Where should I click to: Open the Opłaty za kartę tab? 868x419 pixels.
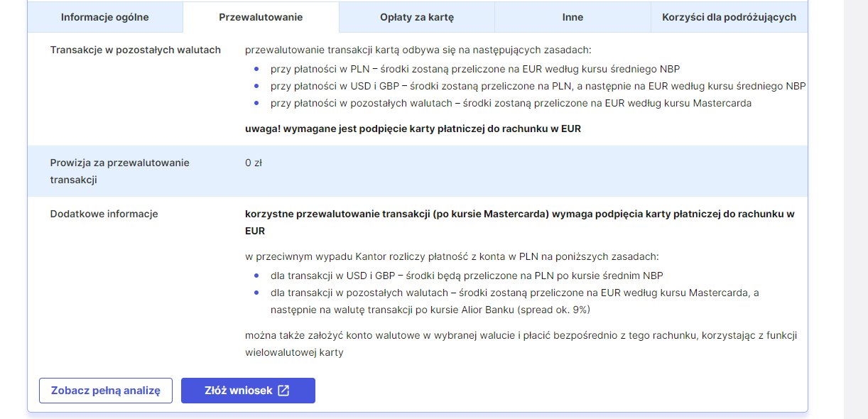tap(417, 17)
